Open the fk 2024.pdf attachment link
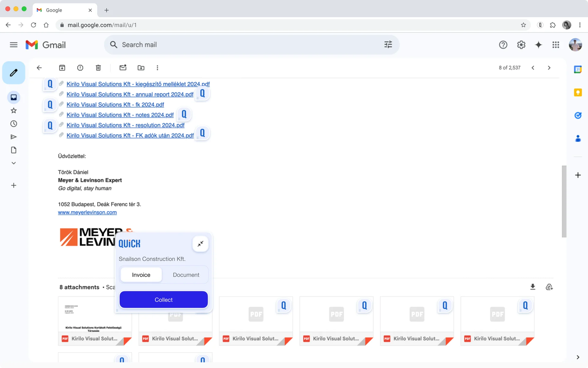The width and height of the screenshot is (588, 368). point(115,105)
